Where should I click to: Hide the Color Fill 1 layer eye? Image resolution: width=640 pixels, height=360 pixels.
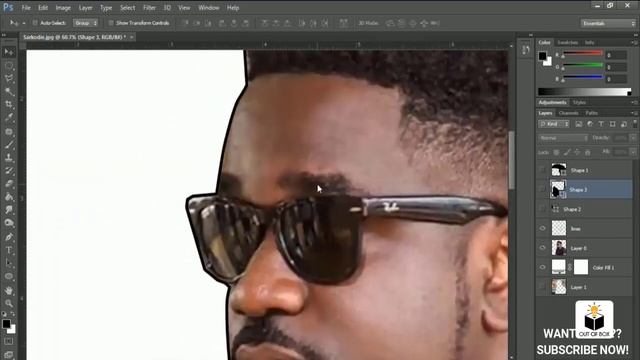point(542,267)
